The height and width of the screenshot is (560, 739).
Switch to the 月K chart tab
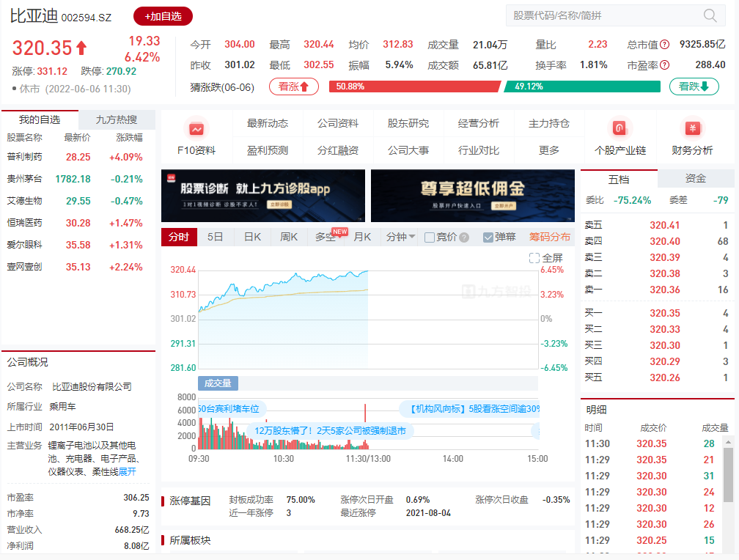(x=362, y=237)
